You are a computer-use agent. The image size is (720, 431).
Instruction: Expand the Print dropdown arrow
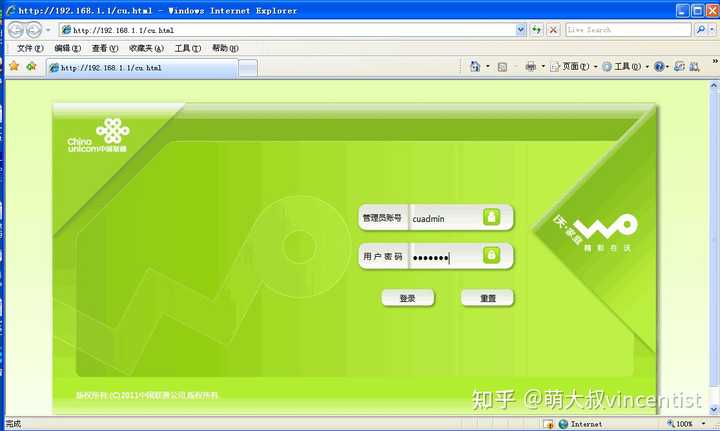543,67
